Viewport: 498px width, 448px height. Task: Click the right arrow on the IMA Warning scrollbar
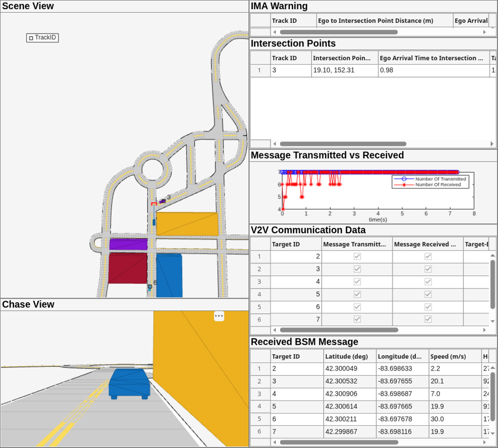[484, 32]
